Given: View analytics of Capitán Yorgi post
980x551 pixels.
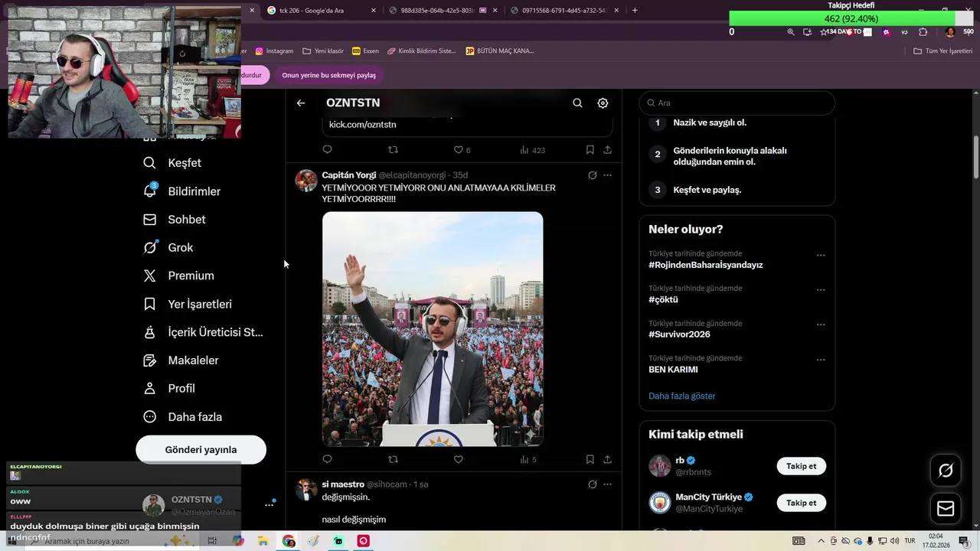Looking at the screenshot, I should click(528, 459).
